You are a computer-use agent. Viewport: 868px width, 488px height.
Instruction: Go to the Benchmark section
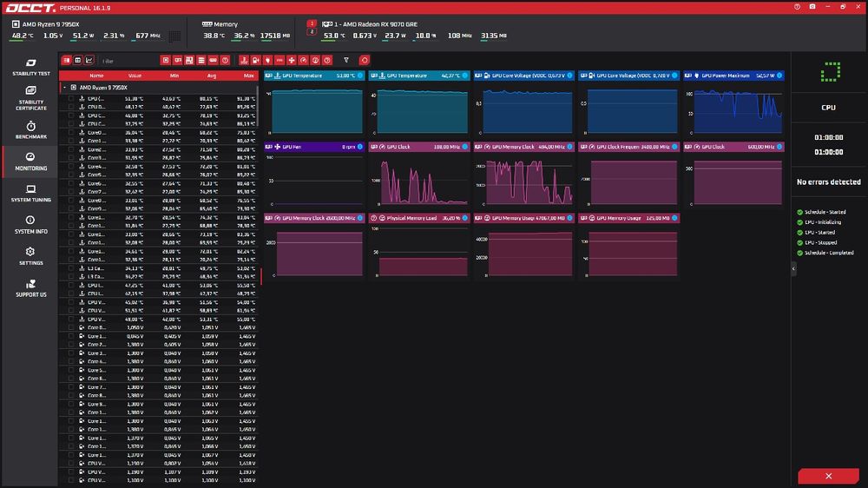31,130
